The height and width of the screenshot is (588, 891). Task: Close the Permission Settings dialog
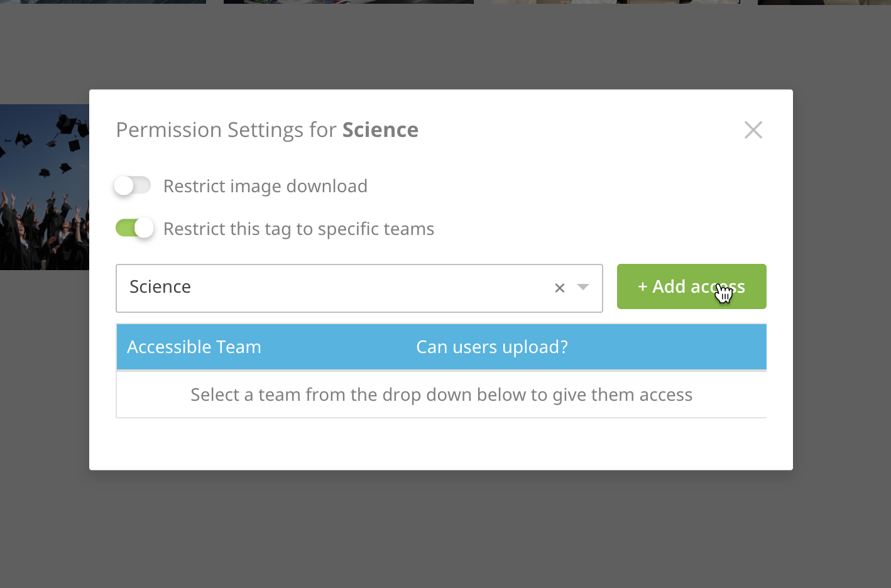(753, 130)
